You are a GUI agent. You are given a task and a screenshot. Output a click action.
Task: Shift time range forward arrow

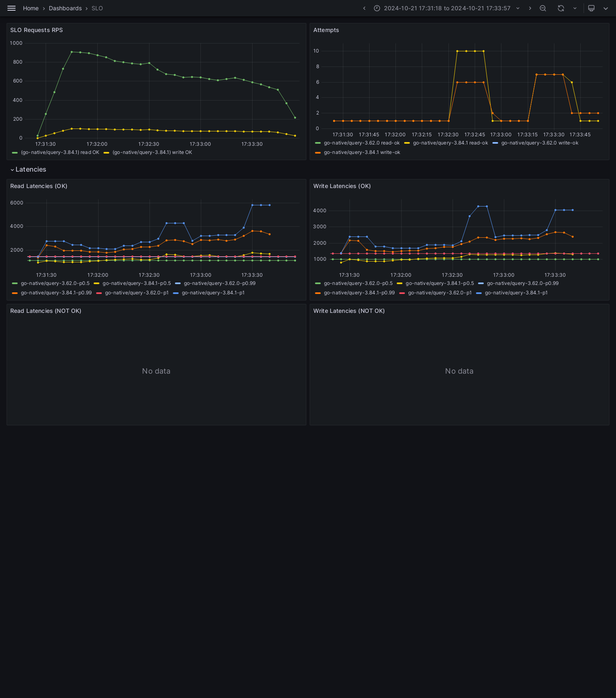pyautogui.click(x=530, y=8)
